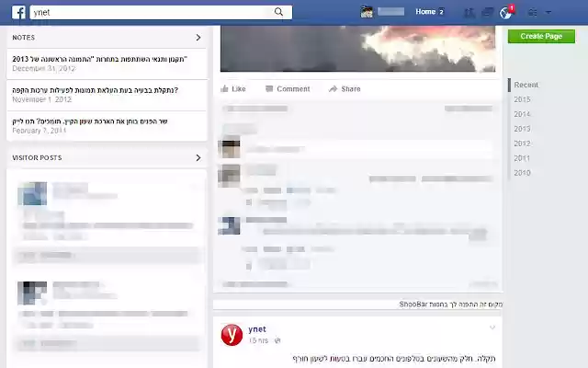Jump to 2010 in timeline navigator
The height and width of the screenshot is (368, 588).
point(522,173)
